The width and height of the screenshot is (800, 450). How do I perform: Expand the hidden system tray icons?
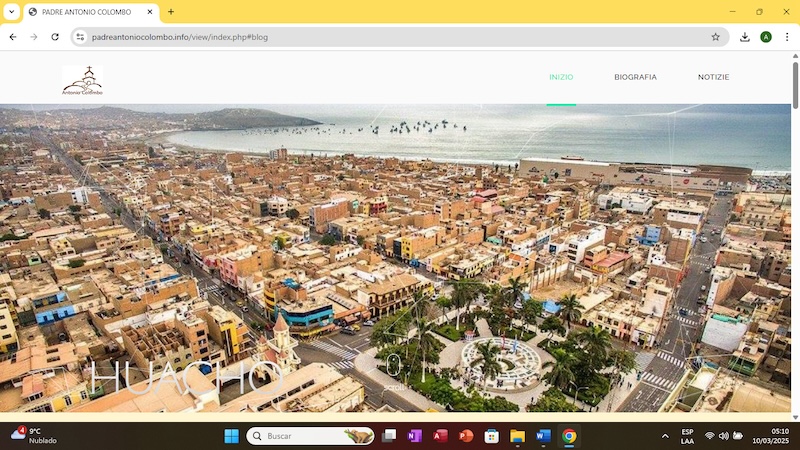pyautogui.click(x=665, y=436)
